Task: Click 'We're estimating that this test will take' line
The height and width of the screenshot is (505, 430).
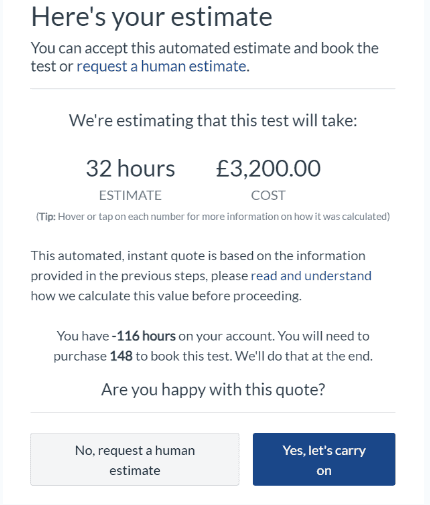Action: pyautogui.click(x=213, y=120)
